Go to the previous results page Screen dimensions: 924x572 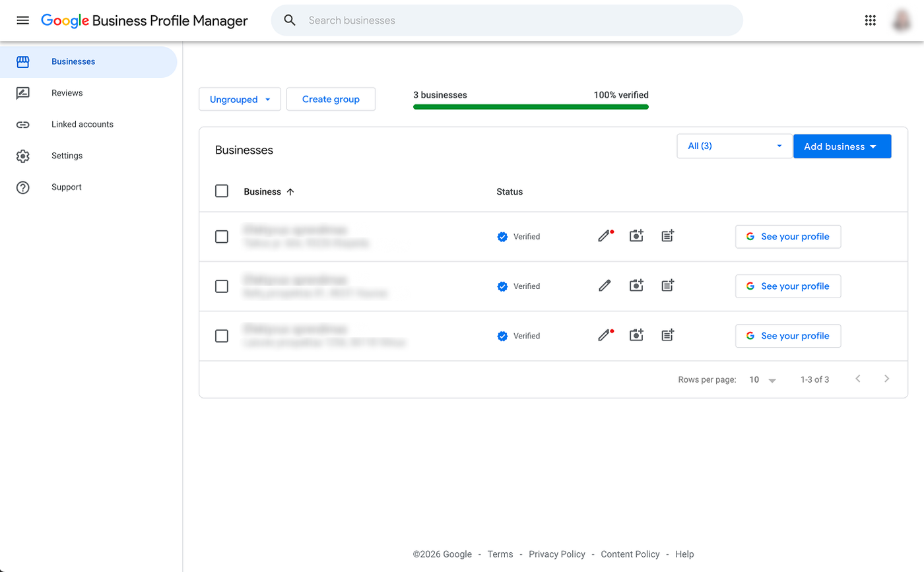pos(858,379)
